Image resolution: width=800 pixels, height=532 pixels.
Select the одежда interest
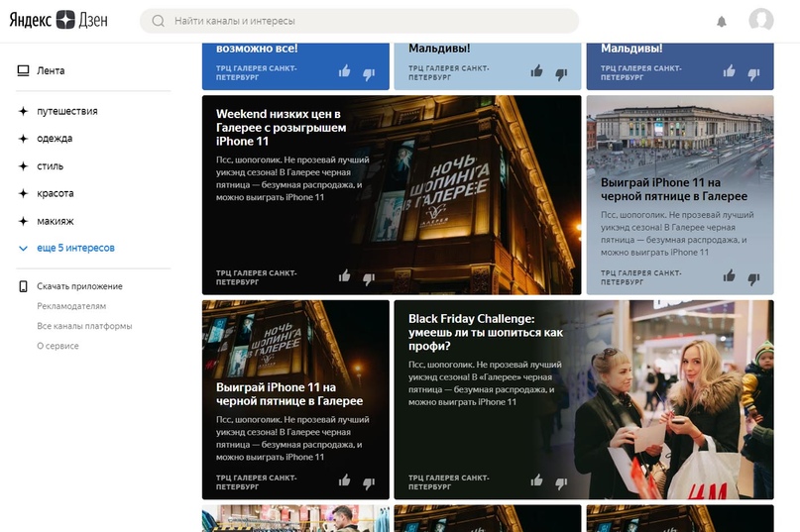coord(55,139)
